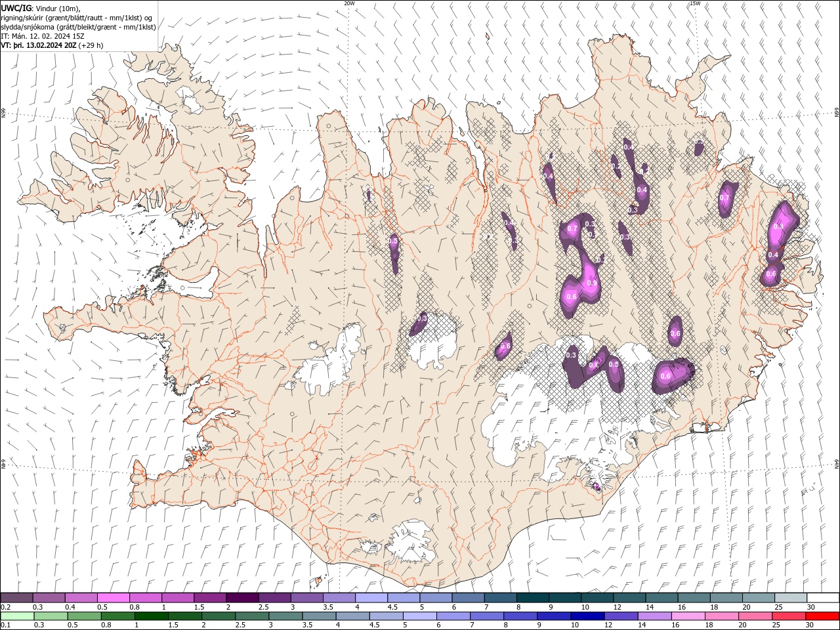The height and width of the screenshot is (630, 840).
Task: Click the top legend swatch between 2.5 and 3
Action: [274, 598]
